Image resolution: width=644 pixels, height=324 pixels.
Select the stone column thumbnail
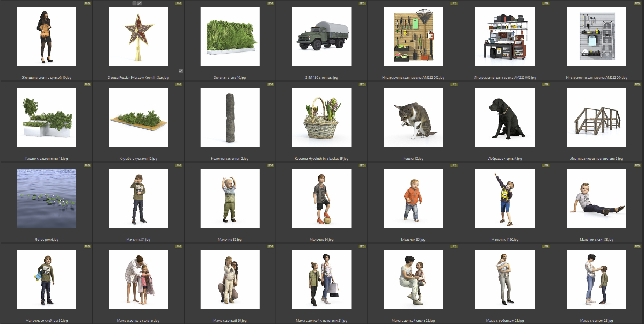tap(230, 117)
